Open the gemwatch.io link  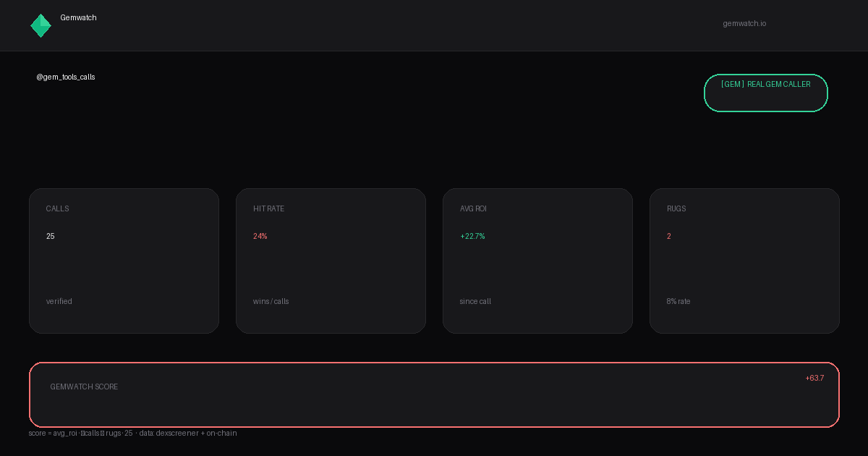(744, 24)
